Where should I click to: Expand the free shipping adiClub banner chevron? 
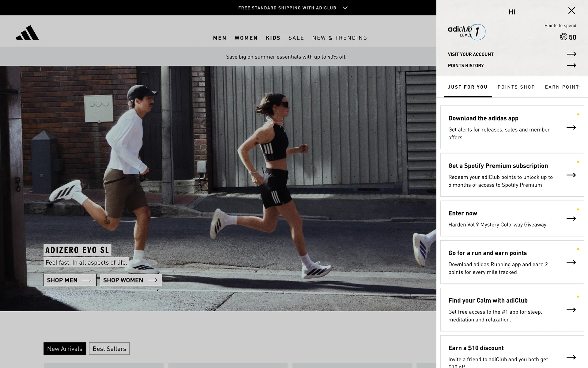tap(345, 8)
